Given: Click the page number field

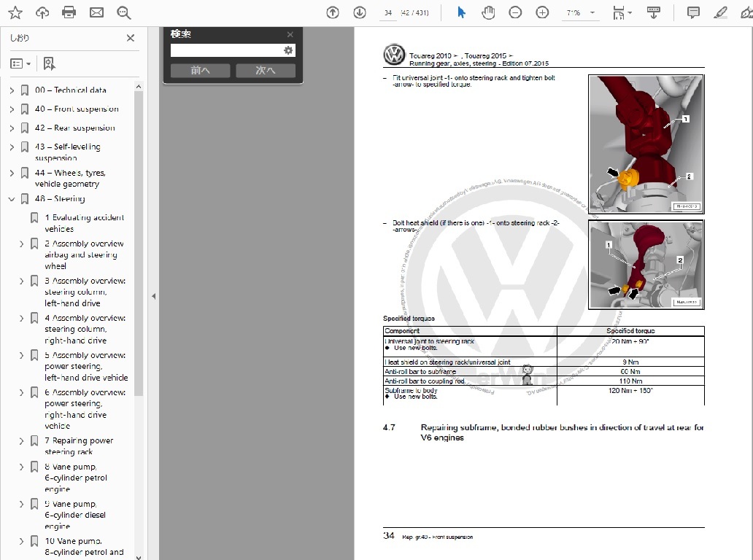Looking at the screenshot, I should (x=388, y=13).
